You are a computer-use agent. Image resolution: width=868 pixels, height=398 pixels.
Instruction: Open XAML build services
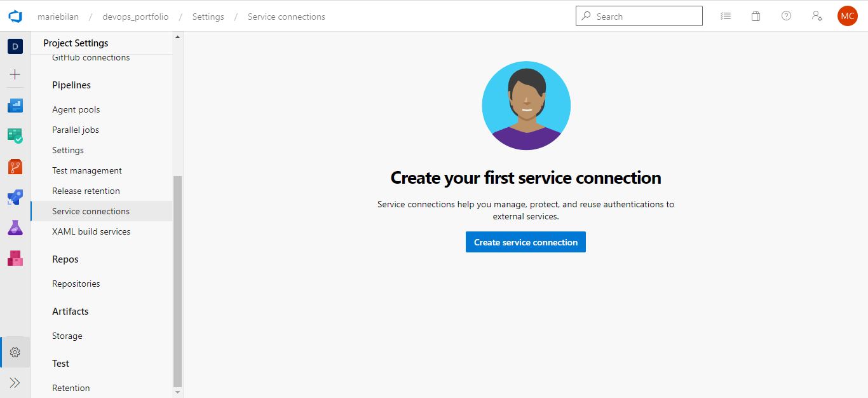coord(92,231)
